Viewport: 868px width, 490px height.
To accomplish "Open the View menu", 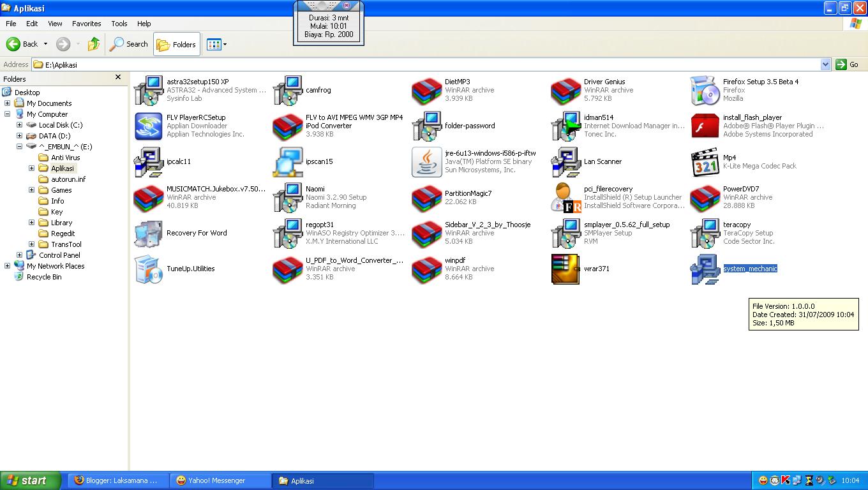I will (x=55, y=24).
